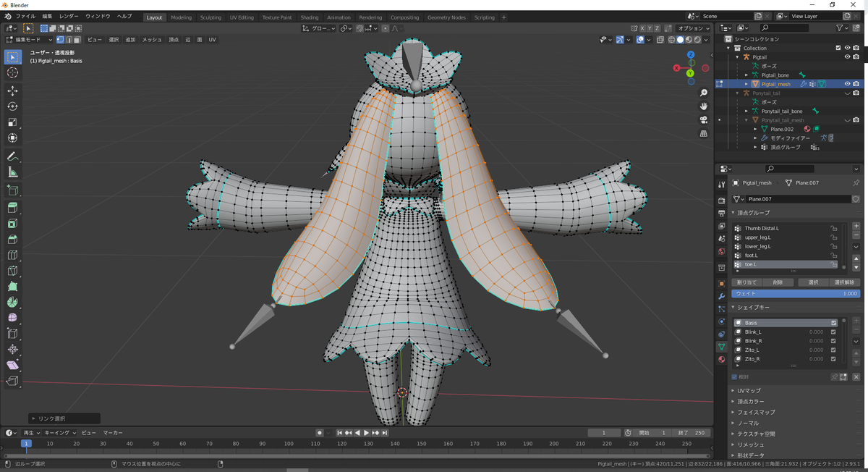Select the Measure tool
Screen dimensions: 868x472
click(12, 172)
